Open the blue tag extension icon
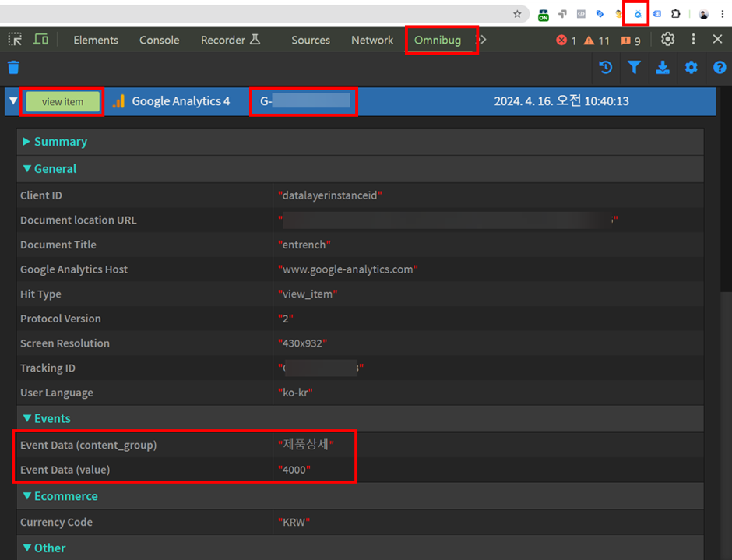 (x=600, y=14)
